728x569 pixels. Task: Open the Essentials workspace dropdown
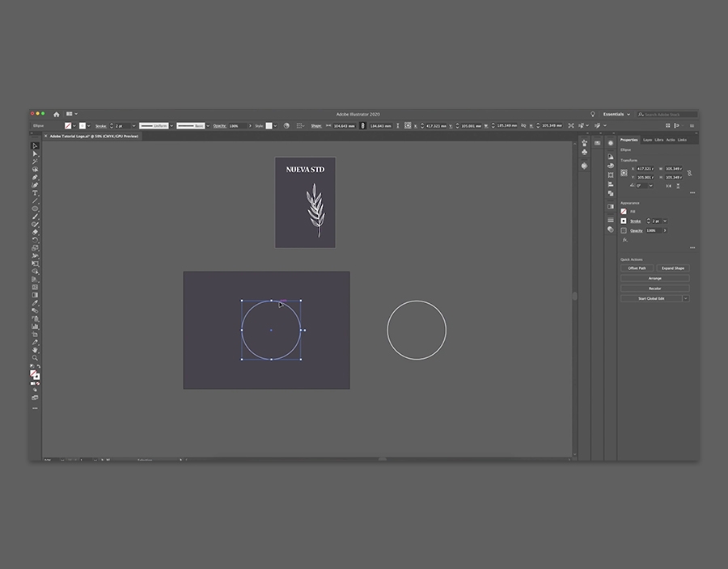click(616, 114)
